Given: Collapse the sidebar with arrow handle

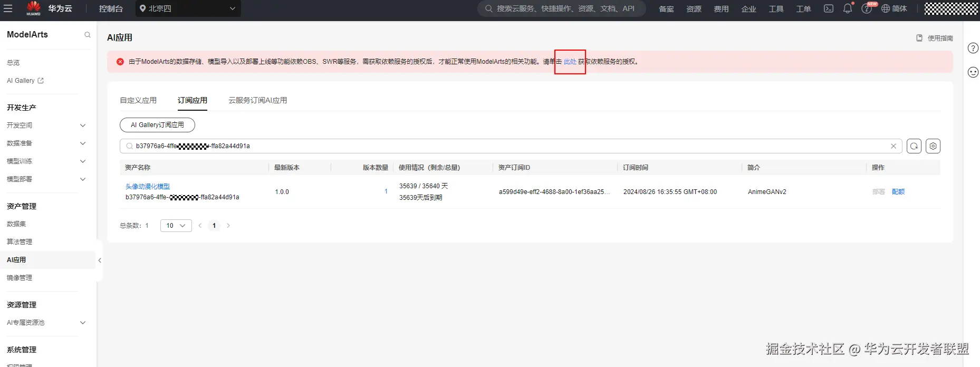Looking at the screenshot, I should pyautogui.click(x=100, y=260).
